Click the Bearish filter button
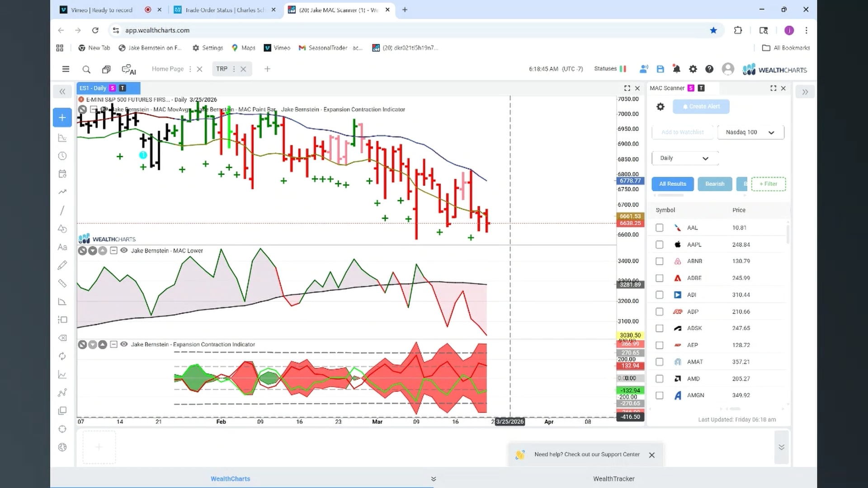This screenshot has width=868, height=488. coord(715,184)
